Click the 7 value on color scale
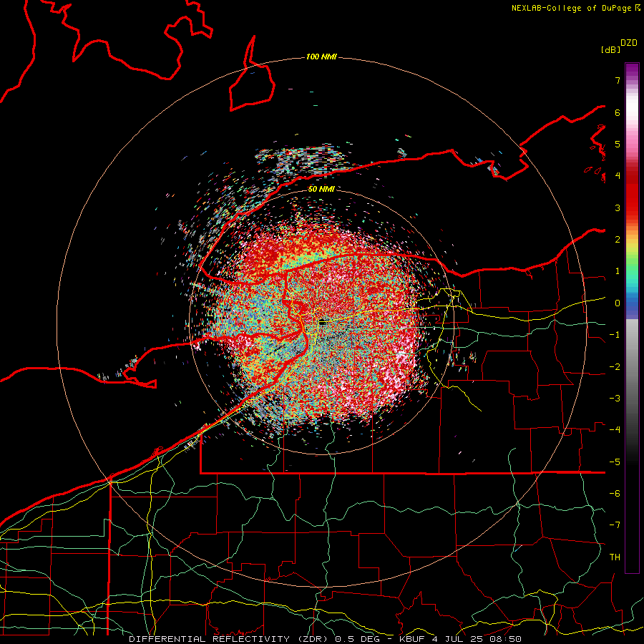The image size is (644, 644). click(618, 80)
